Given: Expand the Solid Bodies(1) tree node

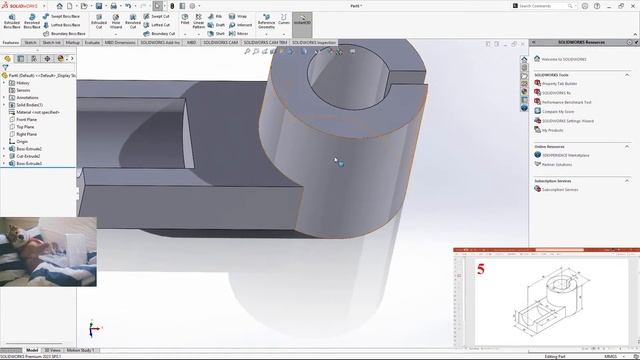Looking at the screenshot, I should click(4, 105).
